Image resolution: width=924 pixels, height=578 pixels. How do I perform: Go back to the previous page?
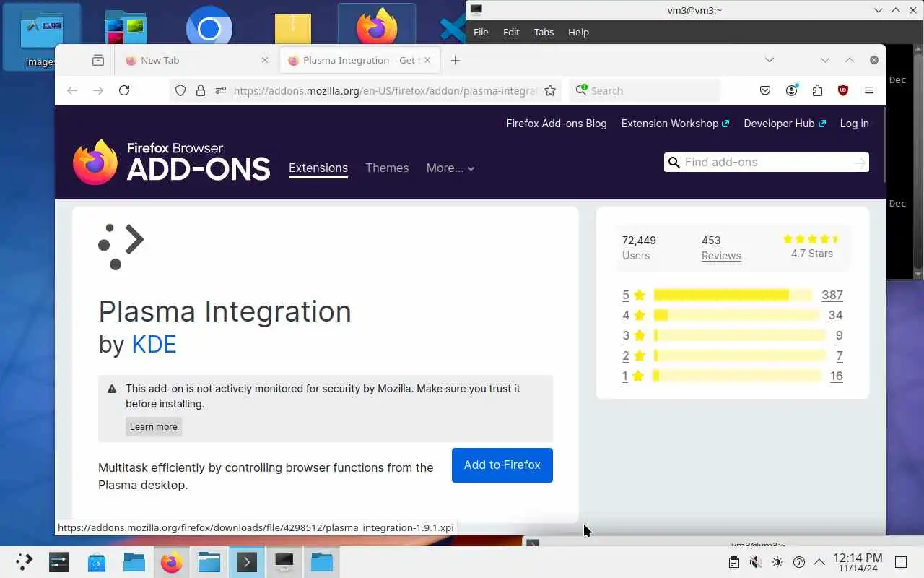pyautogui.click(x=72, y=90)
